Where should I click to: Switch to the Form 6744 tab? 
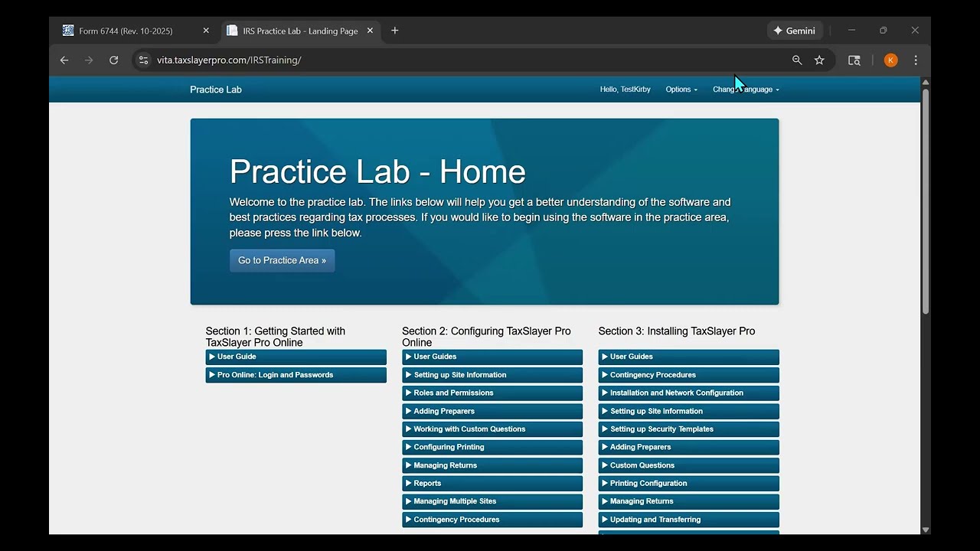click(126, 31)
